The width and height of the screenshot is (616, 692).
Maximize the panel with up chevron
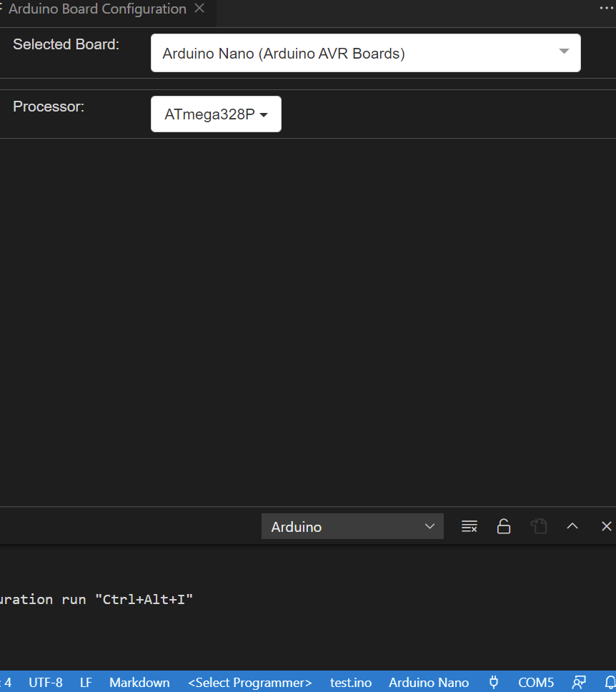tap(572, 526)
